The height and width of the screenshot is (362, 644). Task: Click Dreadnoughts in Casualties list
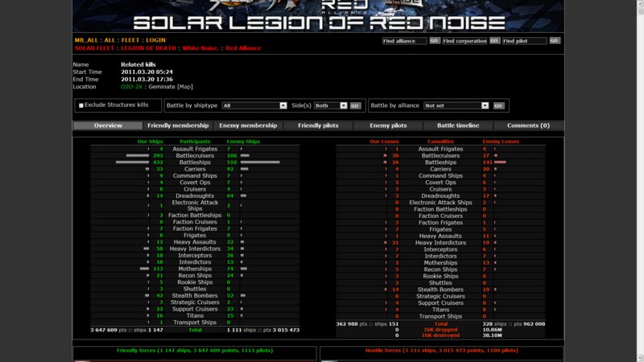point(440,195)
